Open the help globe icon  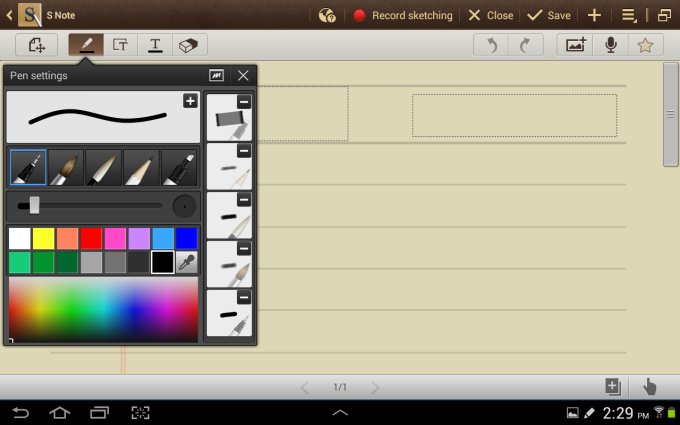coord(327,16)
